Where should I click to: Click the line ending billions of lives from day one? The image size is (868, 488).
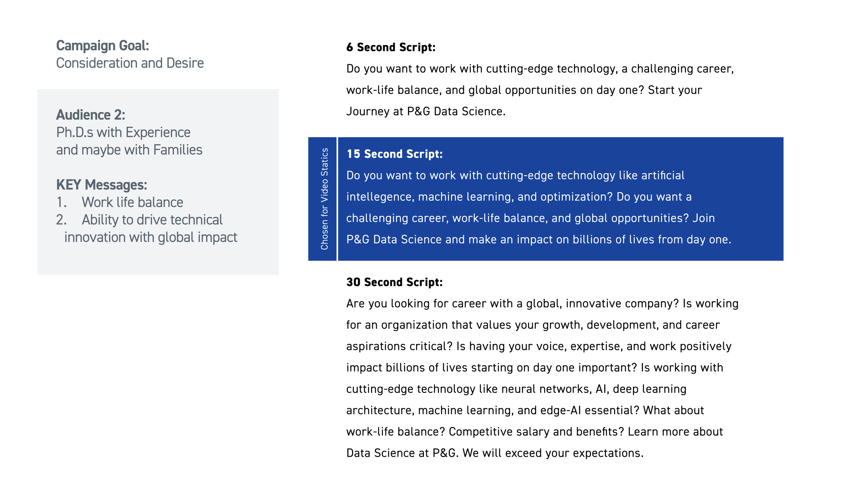tap(539, 239)
